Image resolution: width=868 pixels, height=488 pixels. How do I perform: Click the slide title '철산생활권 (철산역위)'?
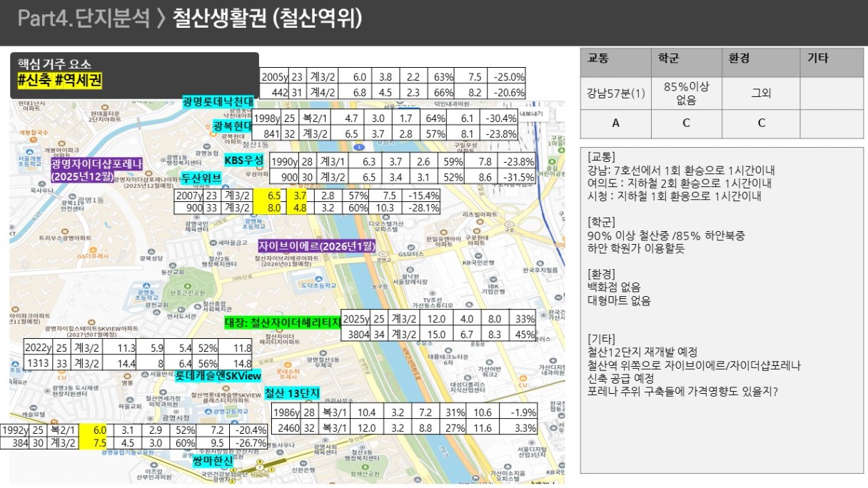click(267, 19)
